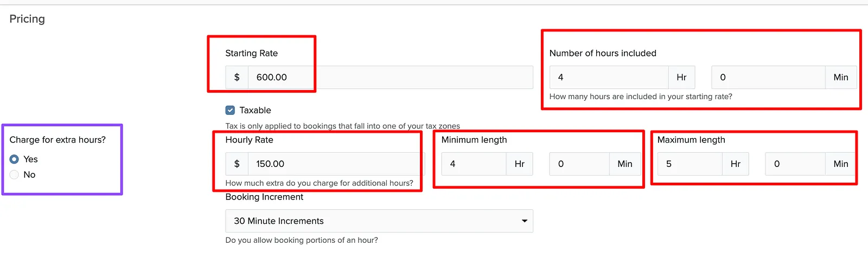Click the Starting Rate amount field
The height and width of the screenshot is (258, 868).
pyautogui.click(x=390, y=78)
